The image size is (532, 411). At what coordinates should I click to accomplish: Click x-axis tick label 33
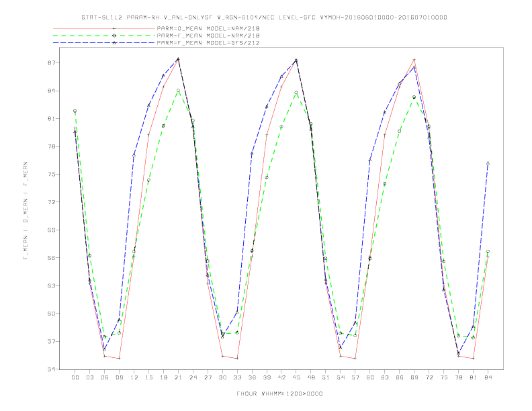point(237,377)
